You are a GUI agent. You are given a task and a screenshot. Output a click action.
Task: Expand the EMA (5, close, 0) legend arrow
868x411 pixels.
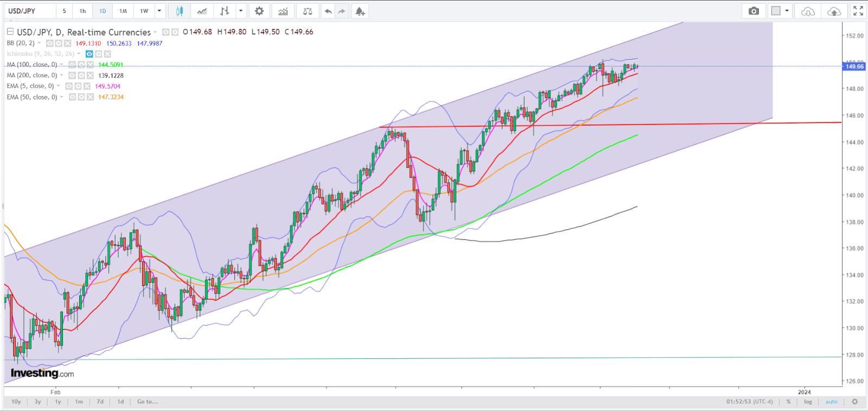[58, 86]
